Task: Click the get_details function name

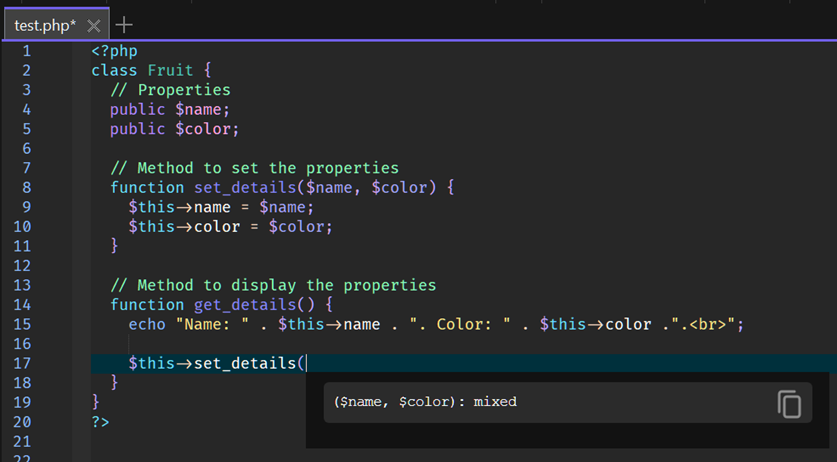Action: (x=245, y=305)
